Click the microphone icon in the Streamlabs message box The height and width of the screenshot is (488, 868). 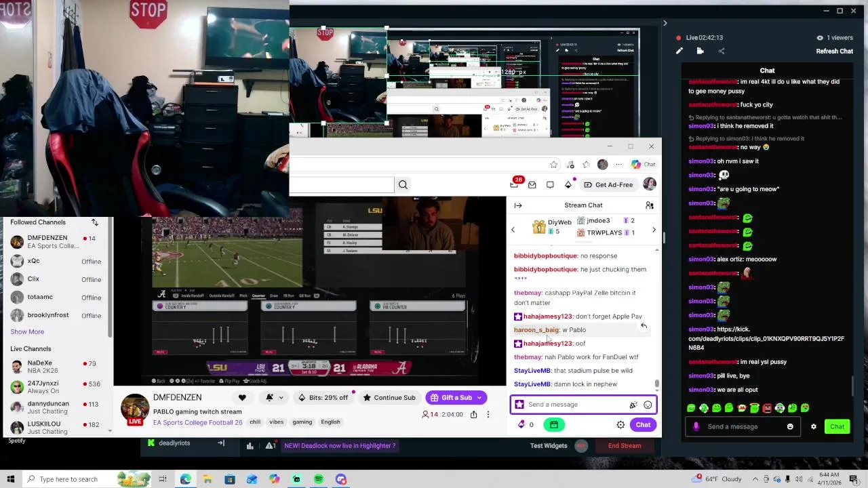click(x=696, y=426)
